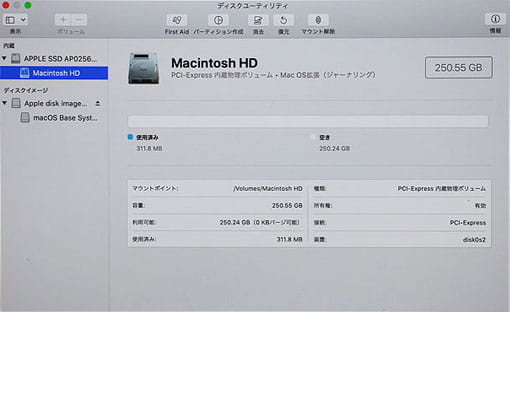Image resolution: width=510 pixels, height=397 pixels.
Task: Open the sidebar view icon
Action: tap(10, 20)
